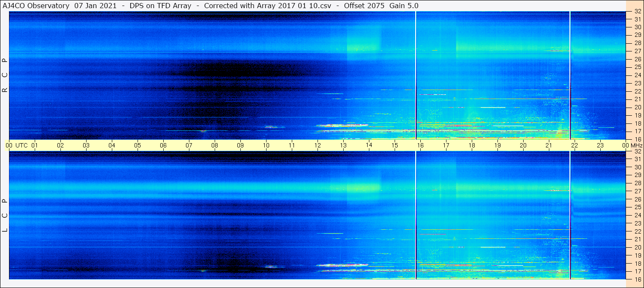The image size is (644, 288).
Task: Select hour 17 on the time axis
Action: pos(446,145)
